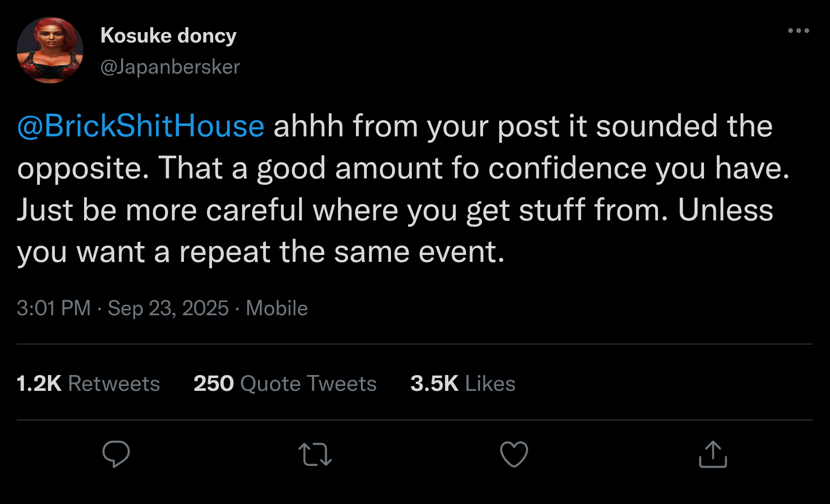Viewport: 830px width, 504px height.
Task: Click the Mobile source label
Action: [x=277, y=308]
